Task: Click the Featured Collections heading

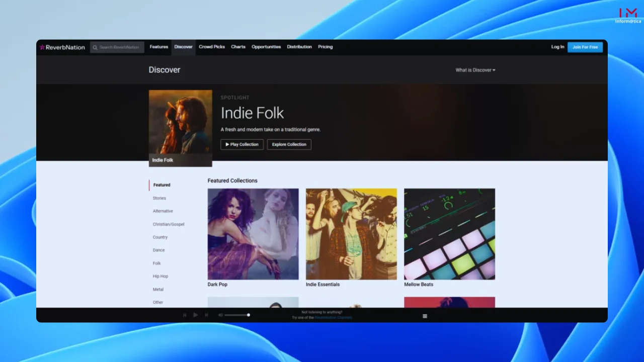Action: 232,180
